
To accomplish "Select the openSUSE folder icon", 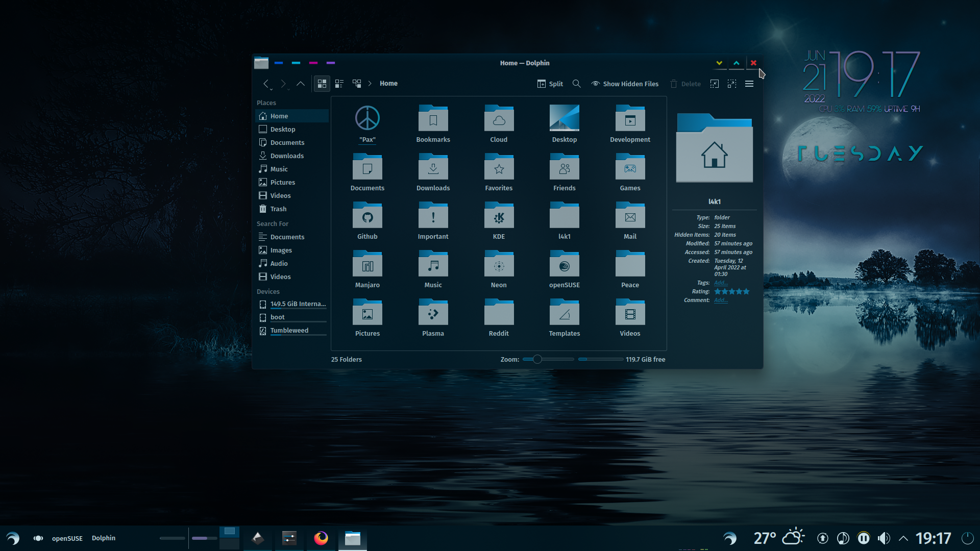I will [x=565, y=264].
